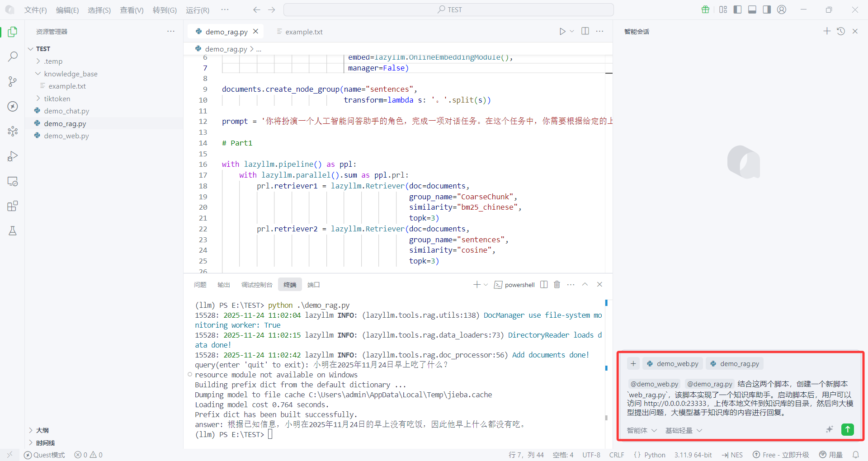The width and height of the screenshot is (868, 461).
Task: Switch to the 问题 panel tab
Action: tap(200, 285)
